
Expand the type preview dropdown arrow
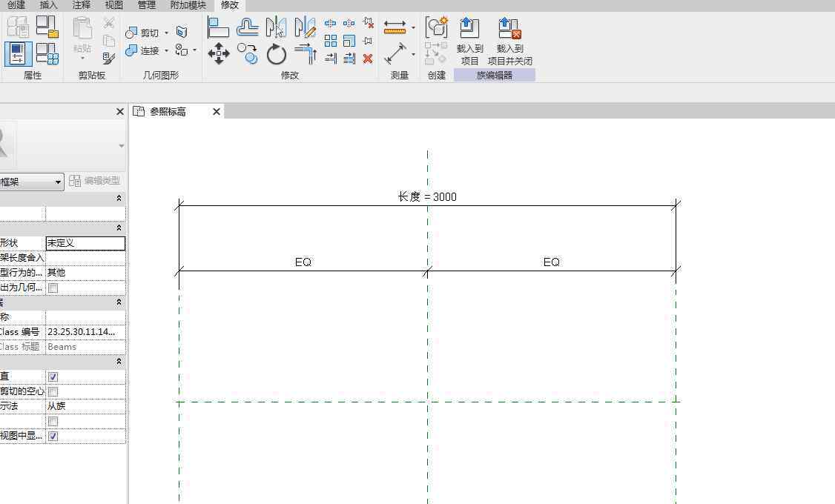(122, 146)
